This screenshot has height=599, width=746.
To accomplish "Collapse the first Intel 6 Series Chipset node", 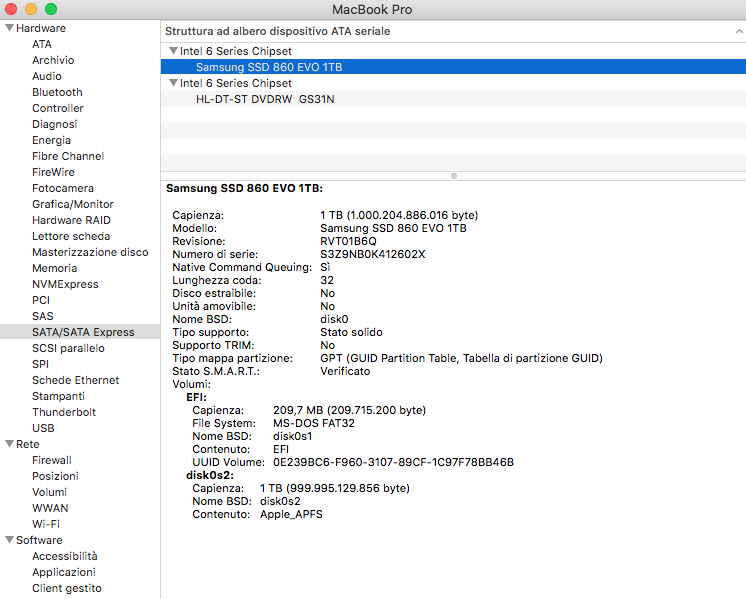I will point(173,50).
